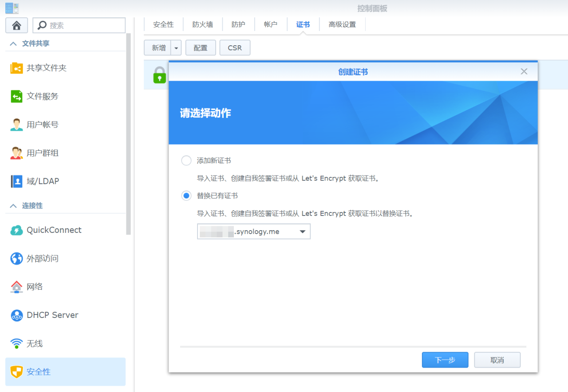Click the CSR button in the toolbar
The image size is (568, 392).
[x=235, y=47]
